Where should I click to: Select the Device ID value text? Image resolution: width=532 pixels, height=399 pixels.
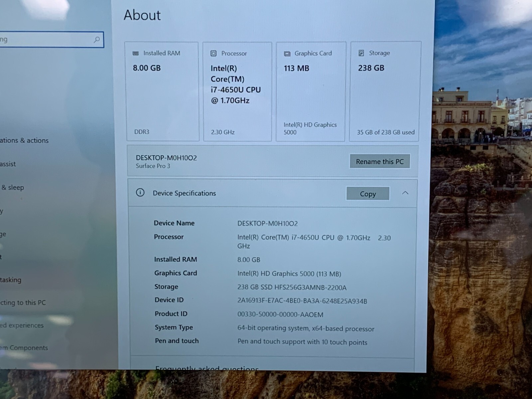pyautogui.click(x=302, y=301)
